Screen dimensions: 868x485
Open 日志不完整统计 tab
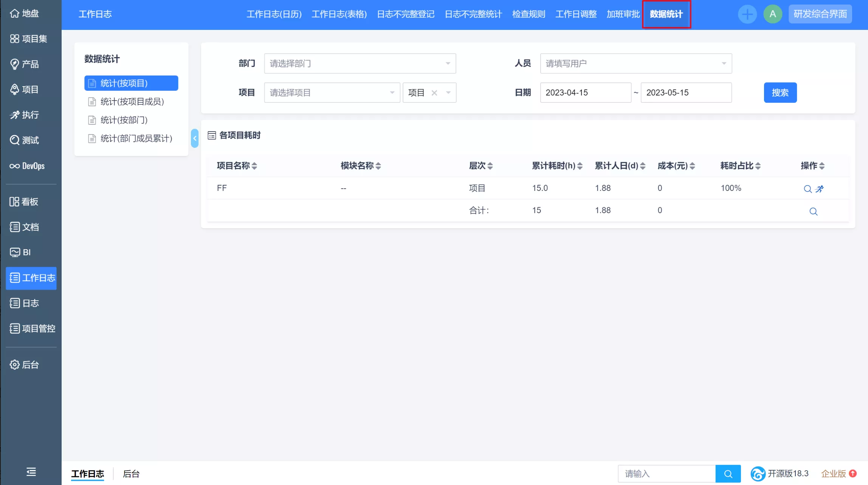click(x=473, y=14)
